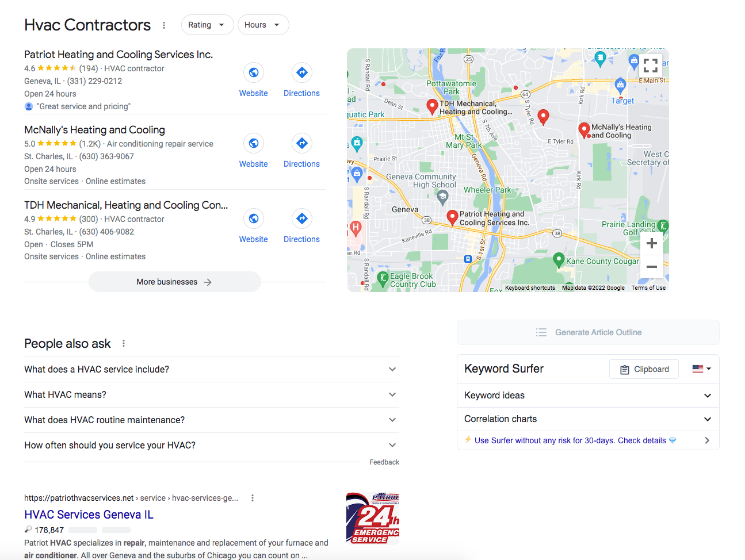Open three-dot menu beside patriothvacservices.net result

tap(252, 498)
